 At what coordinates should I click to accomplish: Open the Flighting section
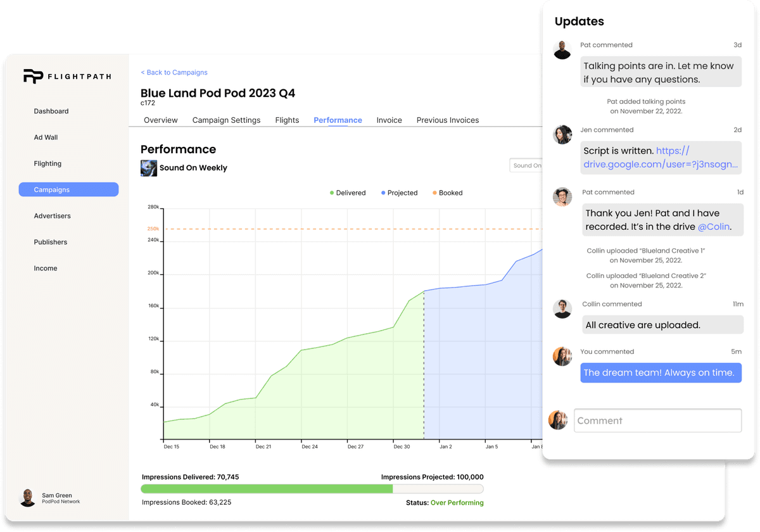point(47,163)
